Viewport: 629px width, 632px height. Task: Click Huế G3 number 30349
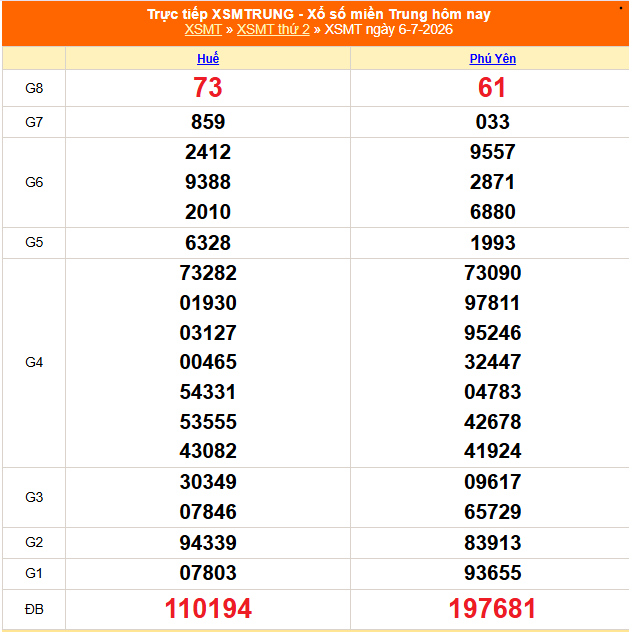click(x=208, y=482)
